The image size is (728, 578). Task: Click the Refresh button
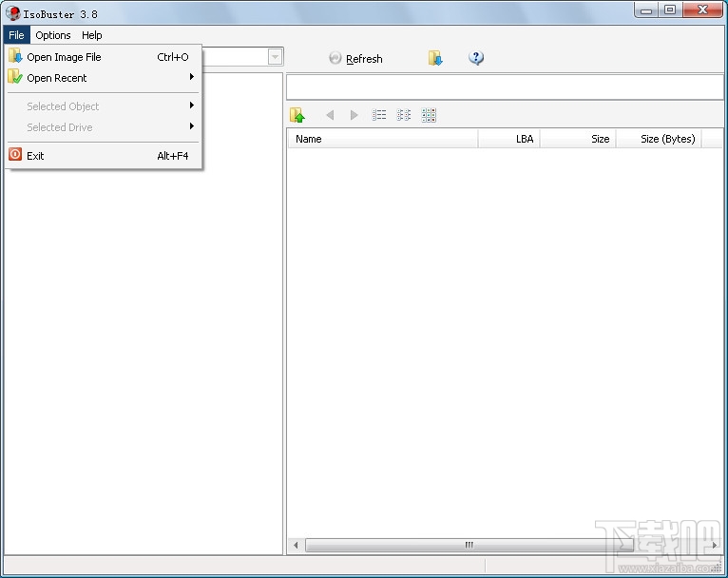click(x=355, y=59)
